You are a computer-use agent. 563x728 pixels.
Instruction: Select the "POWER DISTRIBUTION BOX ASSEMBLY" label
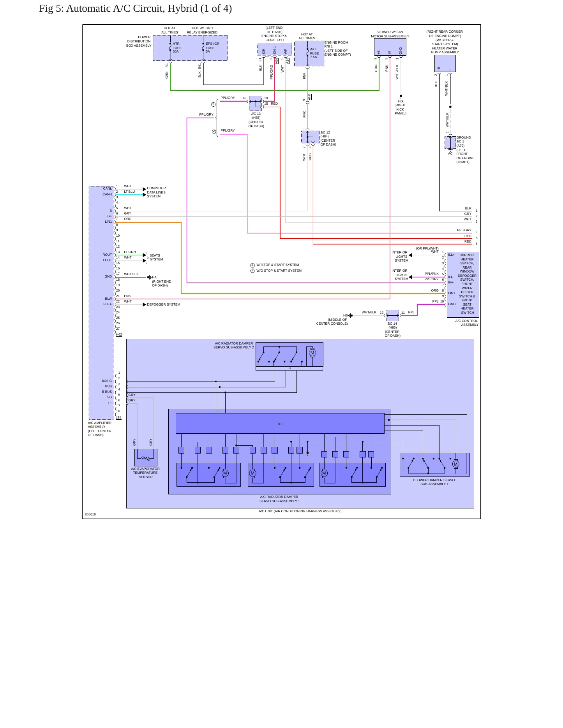pos(139,41)
